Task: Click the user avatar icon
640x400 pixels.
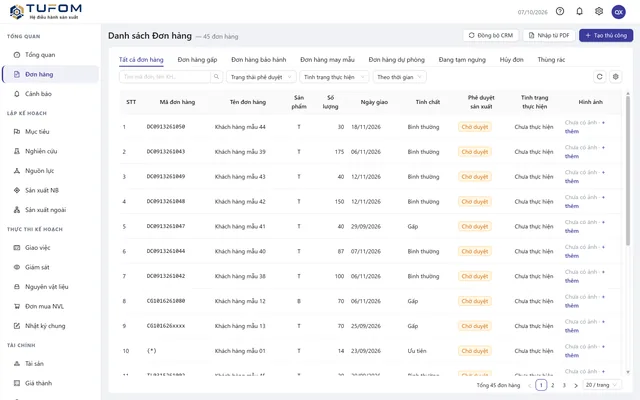Action: pyautogui.click(x=618, y=12)
